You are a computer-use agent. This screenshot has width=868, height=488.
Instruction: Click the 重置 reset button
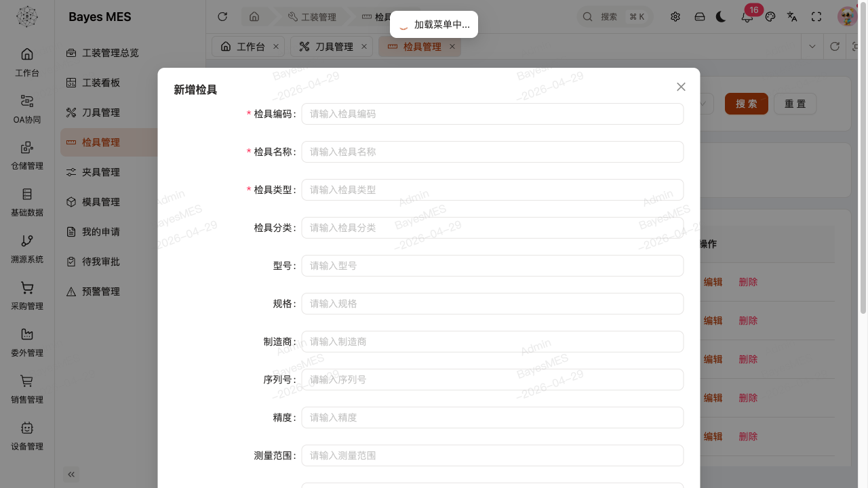(x=795, y=104)
